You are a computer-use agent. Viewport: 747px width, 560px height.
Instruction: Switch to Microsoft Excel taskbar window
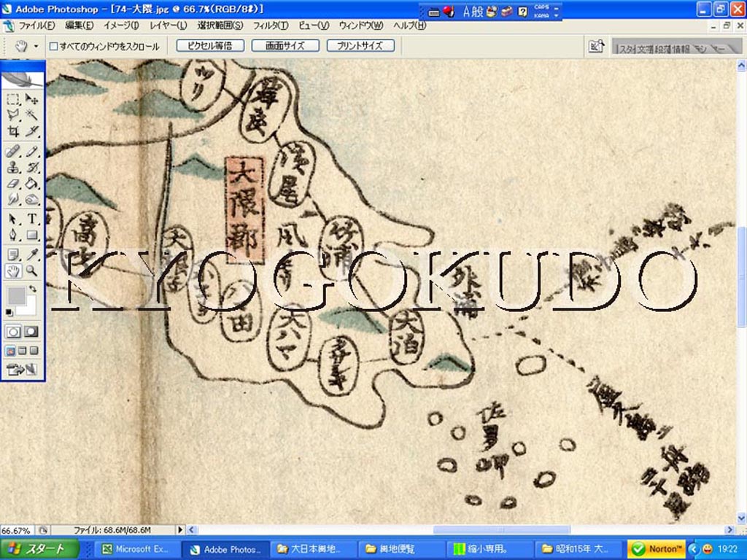[138, 549]
